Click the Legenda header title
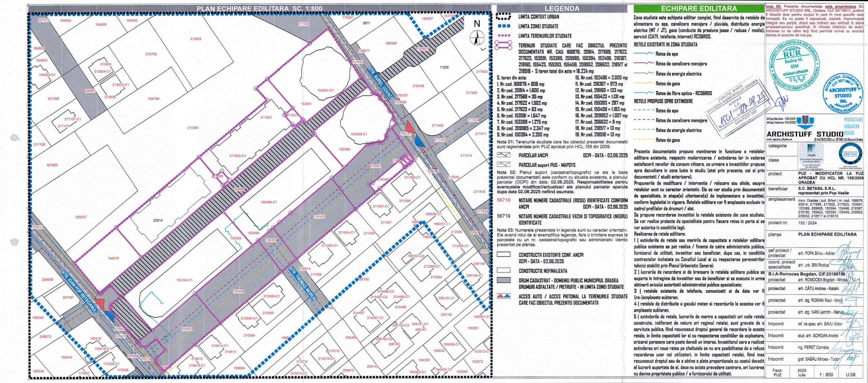 (x=562, y=9)
